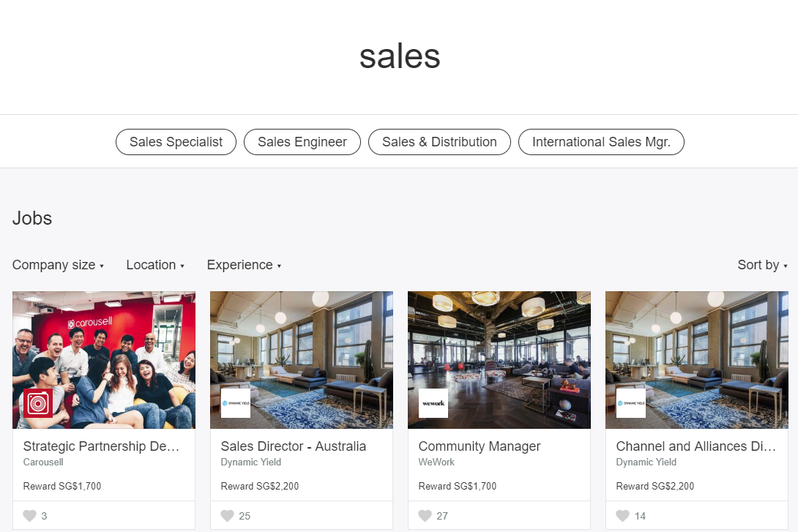Expand the Company size filter
This screenshot has height=532, width=798.
(58, 265)
